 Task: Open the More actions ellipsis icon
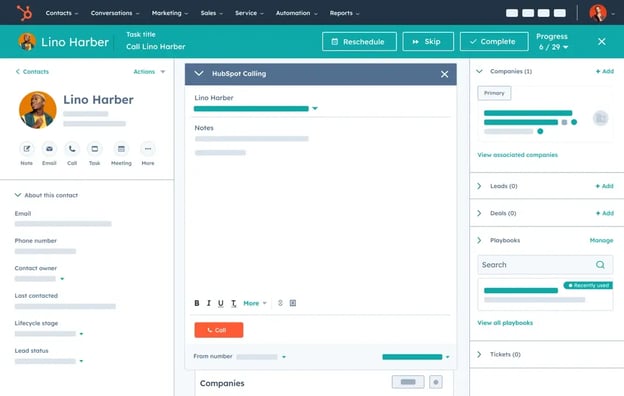tap(148, 149)
